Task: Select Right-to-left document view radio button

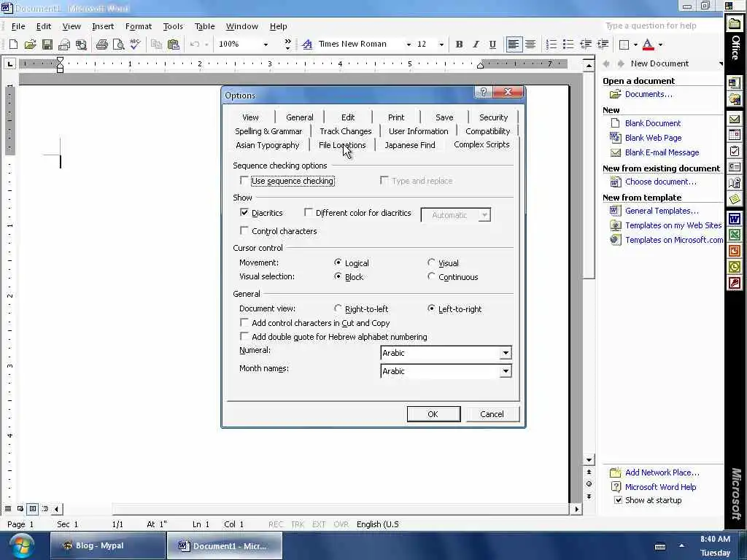Action: tap(338, 308)
